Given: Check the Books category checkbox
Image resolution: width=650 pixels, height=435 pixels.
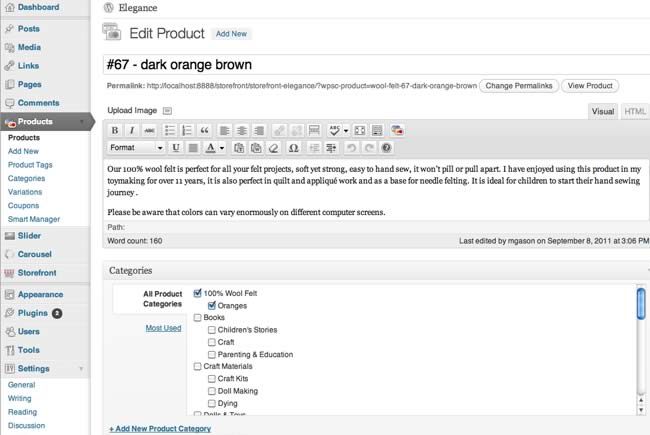Looking at the screenshot, I should click(197, 318).
